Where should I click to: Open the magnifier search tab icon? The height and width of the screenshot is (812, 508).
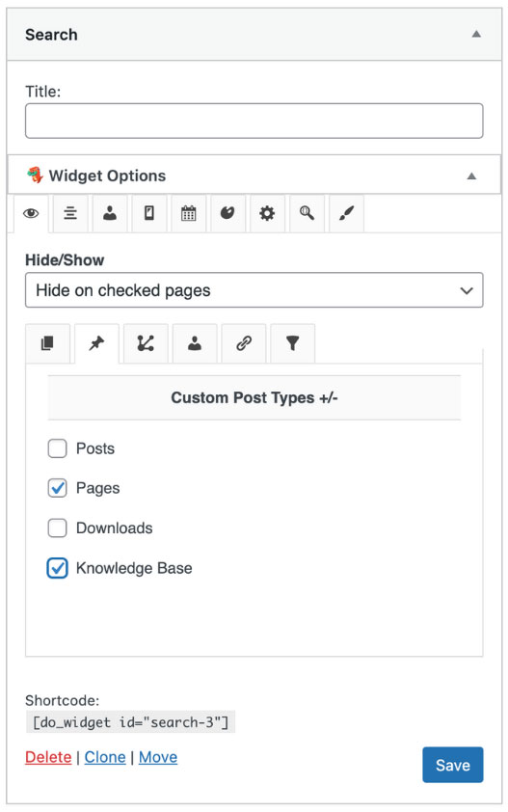click(307, 213)
